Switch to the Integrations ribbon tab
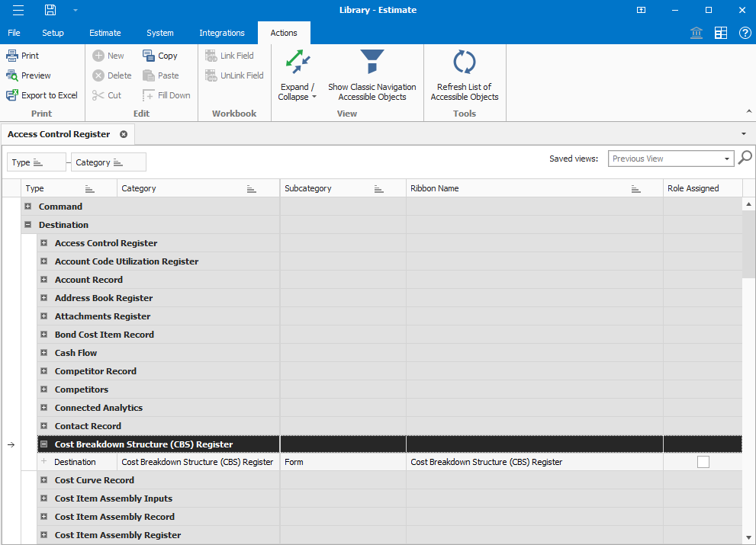756x545 pixels. [221, 33]
